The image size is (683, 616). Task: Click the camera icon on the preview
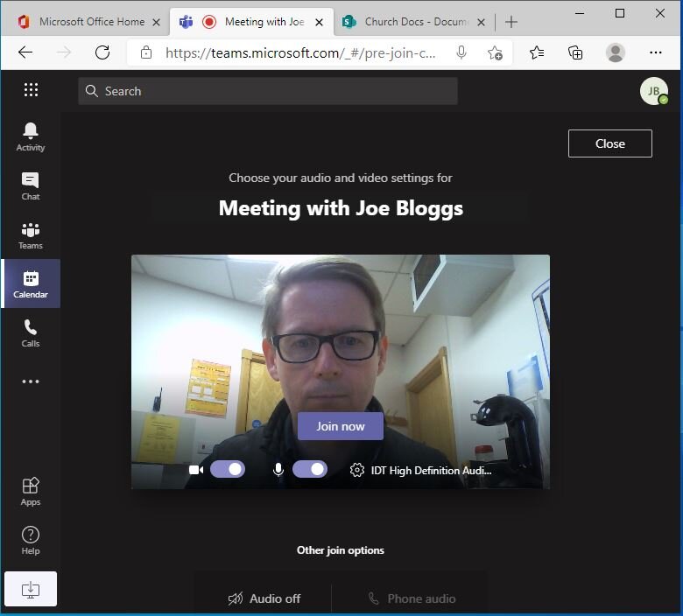click(196, 470)
